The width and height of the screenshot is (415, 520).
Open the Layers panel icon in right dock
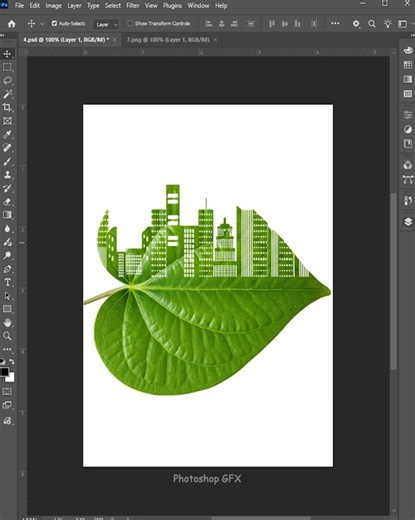408,222
